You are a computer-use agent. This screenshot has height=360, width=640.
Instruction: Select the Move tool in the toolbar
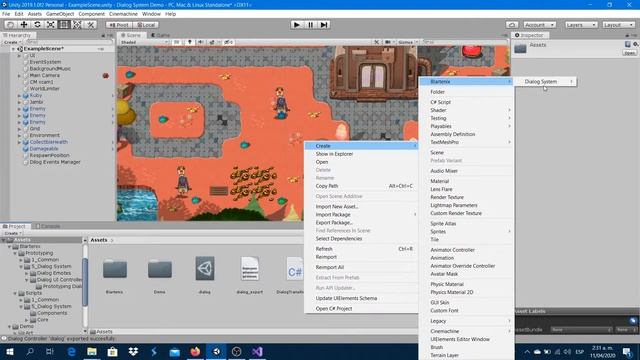click(x=24, y=25)
